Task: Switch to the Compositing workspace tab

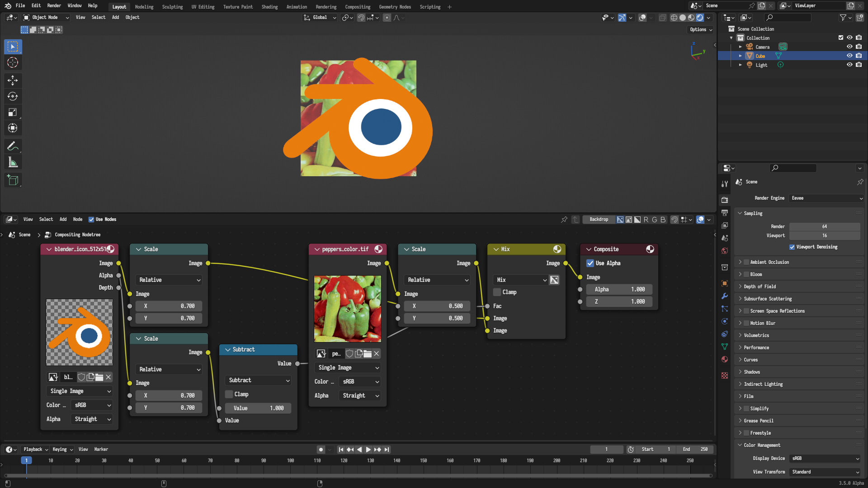Action: pyautogui.click(x=358, y=7)
